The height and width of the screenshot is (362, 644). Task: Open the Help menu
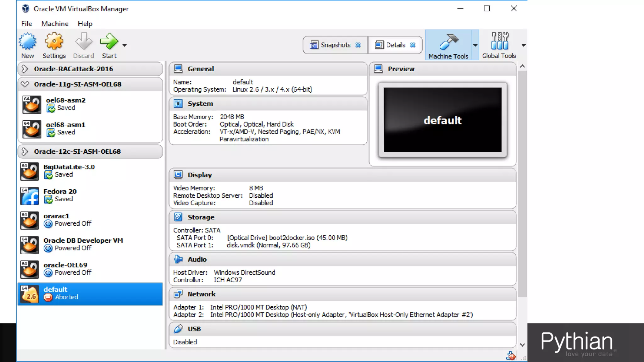pos(85,24)
